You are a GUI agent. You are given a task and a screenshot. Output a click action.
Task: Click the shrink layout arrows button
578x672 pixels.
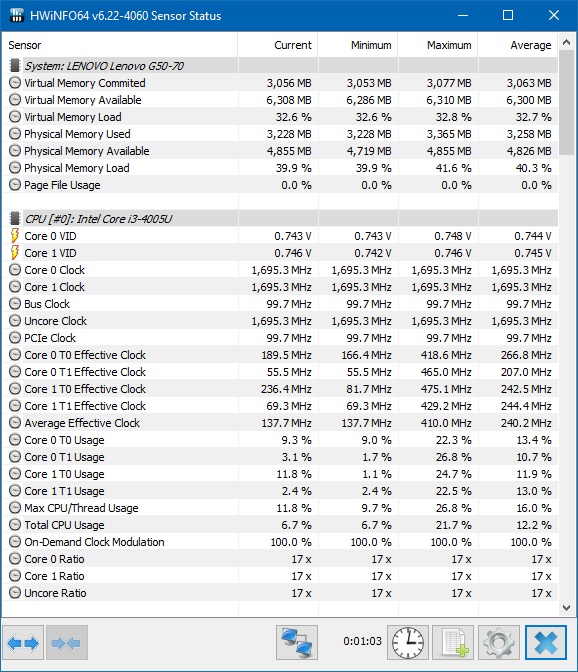click(x=67, y=642)
